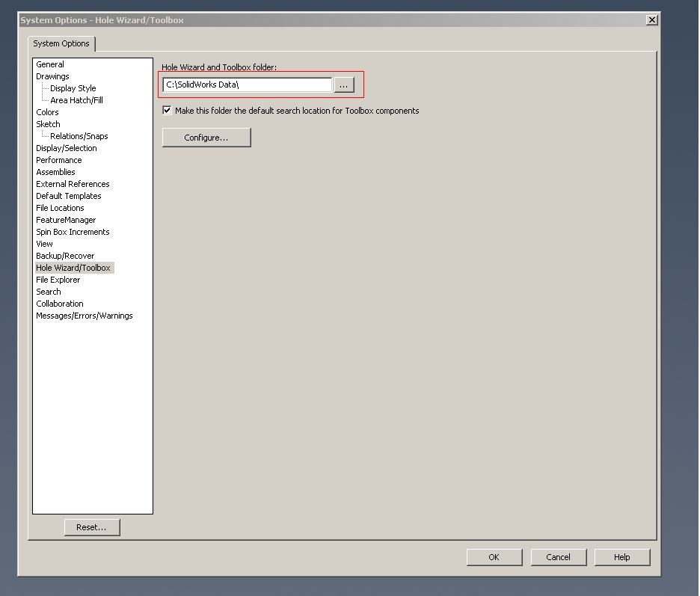Screen dimensions: 700x596
Task: Select Drawings in options list
Action: coord(52,76)
